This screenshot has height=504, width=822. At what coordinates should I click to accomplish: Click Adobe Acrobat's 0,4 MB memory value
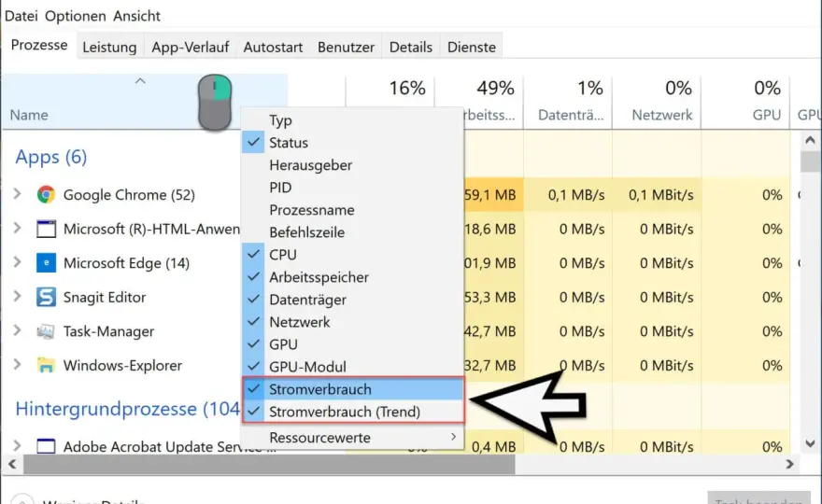[x=494, y=447]
